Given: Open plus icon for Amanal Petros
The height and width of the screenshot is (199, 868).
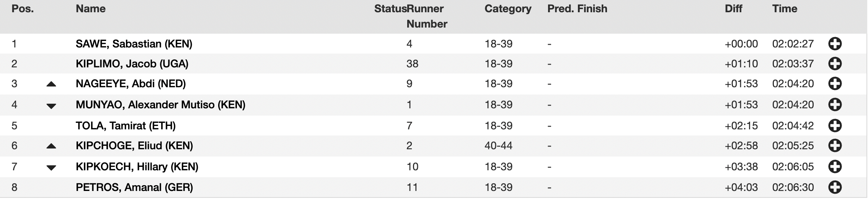Looking at the screenshot, I should pyautogui.click(x=835, y=188).
